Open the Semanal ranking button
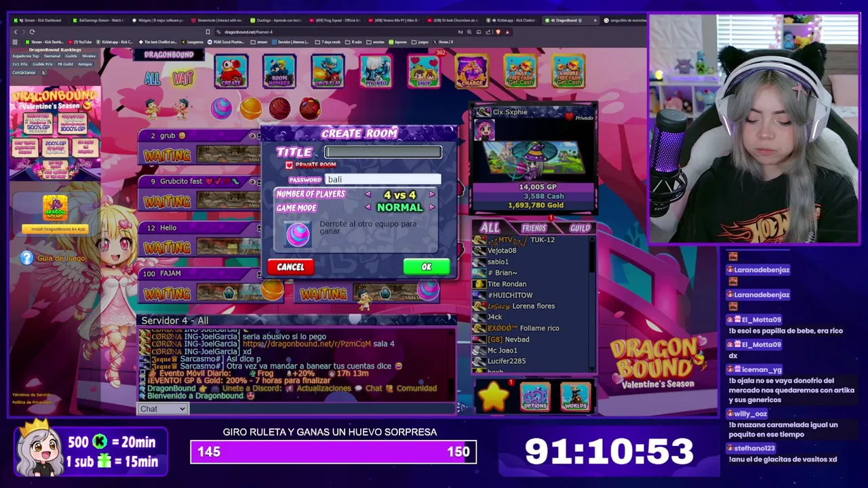868x488 pixels. pyautogui.click(x=52, y=56)
